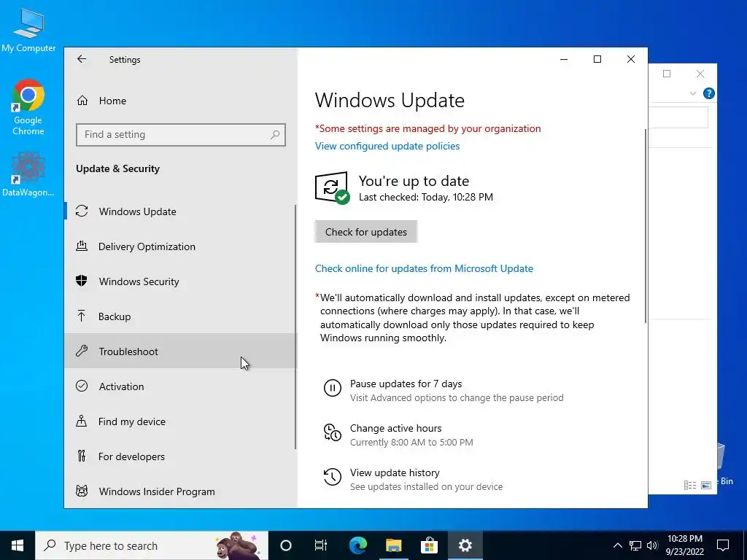Open the Windows Start menu
The image size is (747, 560).
(18, 545)
